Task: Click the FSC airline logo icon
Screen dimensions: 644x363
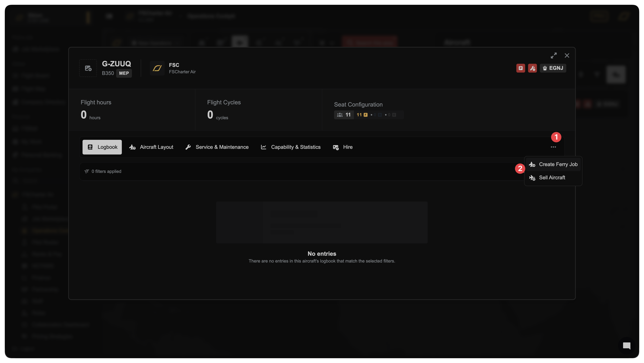Action: click(x=157, y=68)
